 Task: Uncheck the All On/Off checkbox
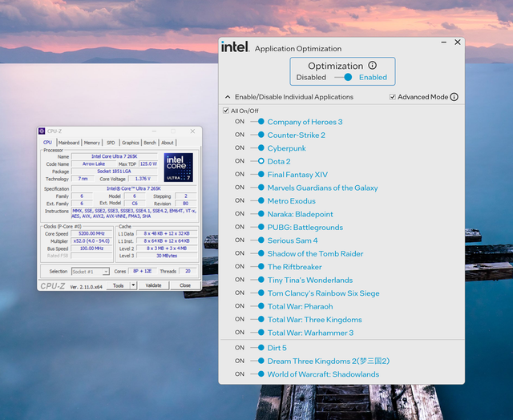pyautogui.click(x=226, y=111)
